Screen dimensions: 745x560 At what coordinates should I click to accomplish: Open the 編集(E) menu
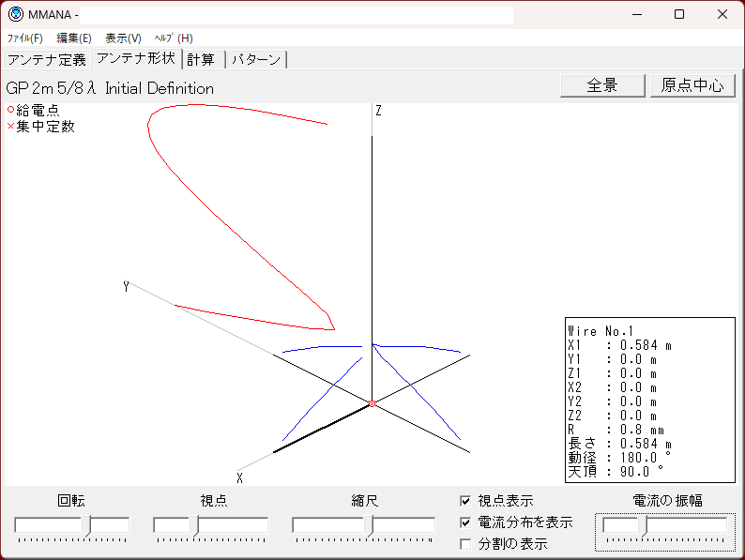pyautogui.click(x=74, y=38)
